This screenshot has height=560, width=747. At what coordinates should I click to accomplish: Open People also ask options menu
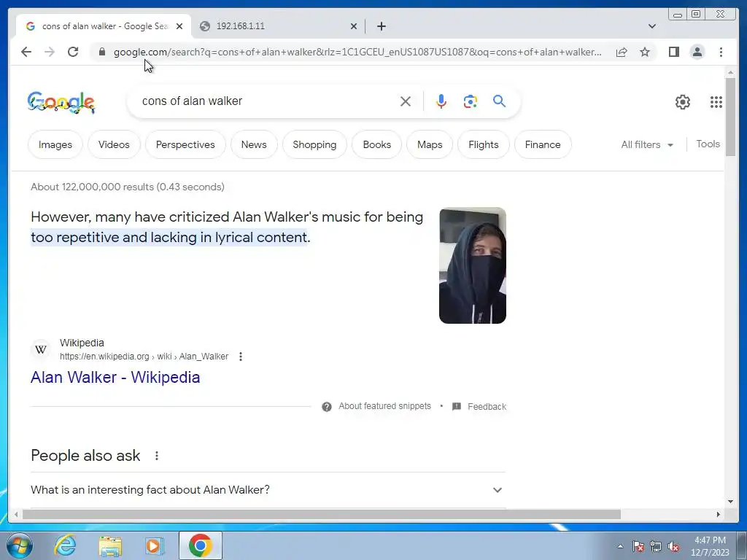coord(157,456)
